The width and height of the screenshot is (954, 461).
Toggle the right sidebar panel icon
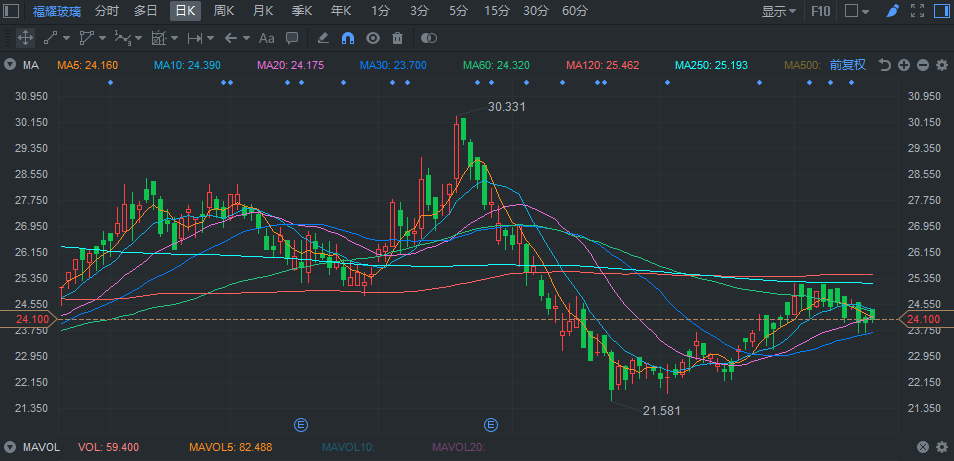(x=941, y=11)
